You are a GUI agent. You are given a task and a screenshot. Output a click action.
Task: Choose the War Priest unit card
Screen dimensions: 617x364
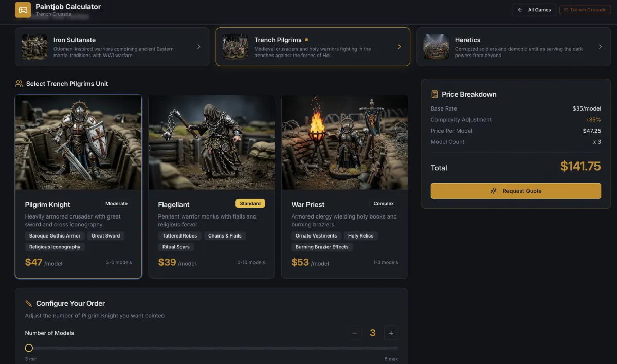pos(344,186)
